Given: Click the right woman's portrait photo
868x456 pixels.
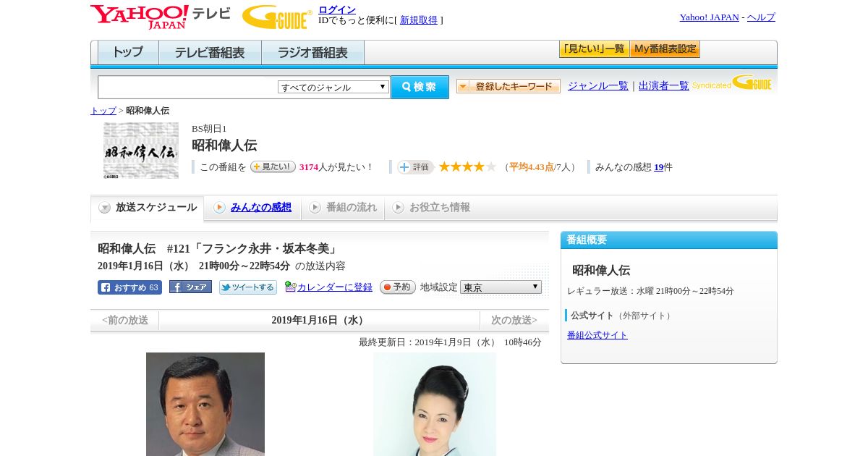Looking at the screenshot, I should (x=435, y=404).
